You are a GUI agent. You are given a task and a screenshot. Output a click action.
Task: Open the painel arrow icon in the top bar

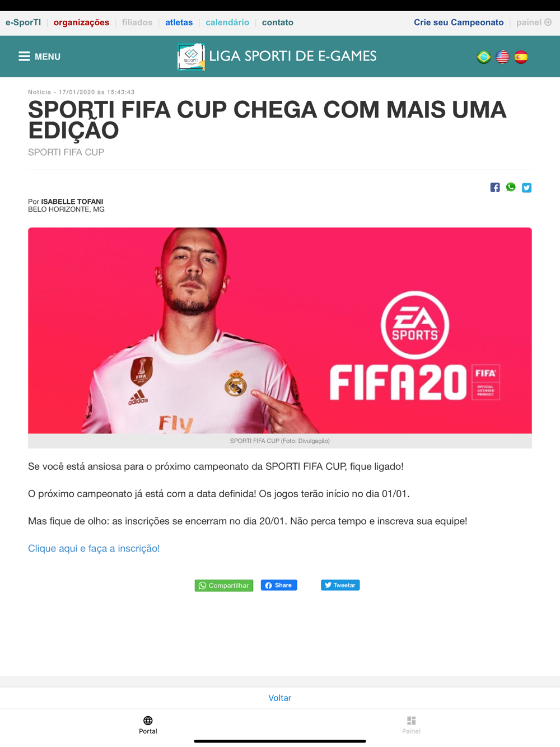click(x=548, y=22)
